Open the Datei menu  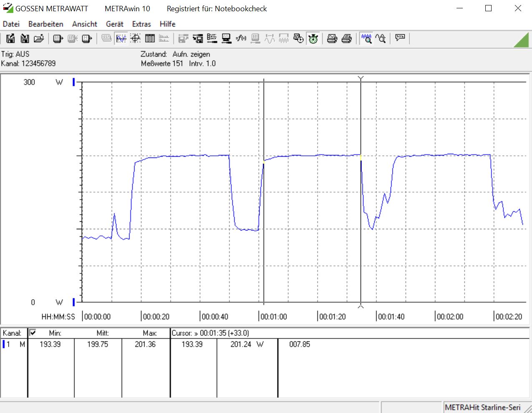(x=11, y=24)
